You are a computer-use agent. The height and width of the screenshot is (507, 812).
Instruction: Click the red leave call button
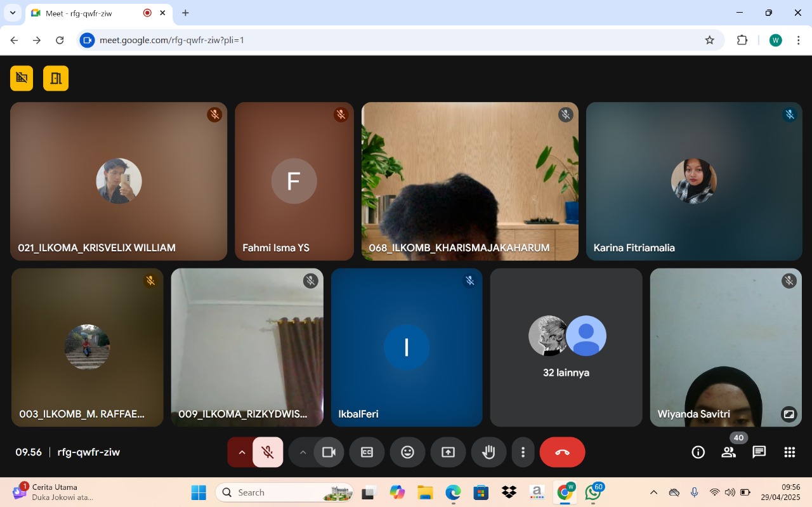[x=562, y=452]
